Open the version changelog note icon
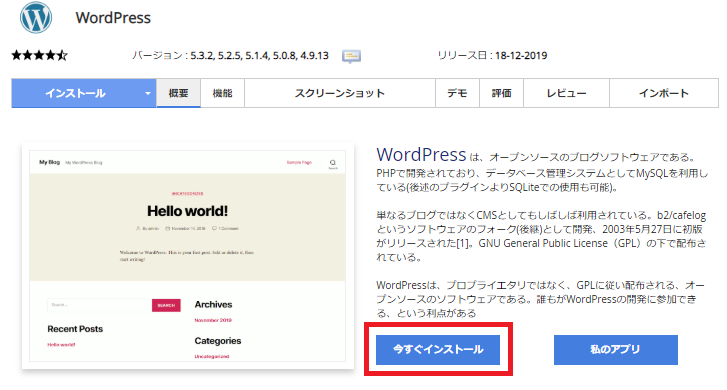 351,56
